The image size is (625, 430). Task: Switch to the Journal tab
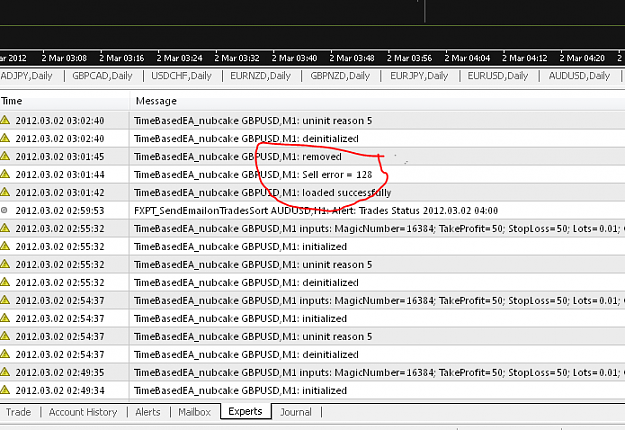(x=296, y=412)
